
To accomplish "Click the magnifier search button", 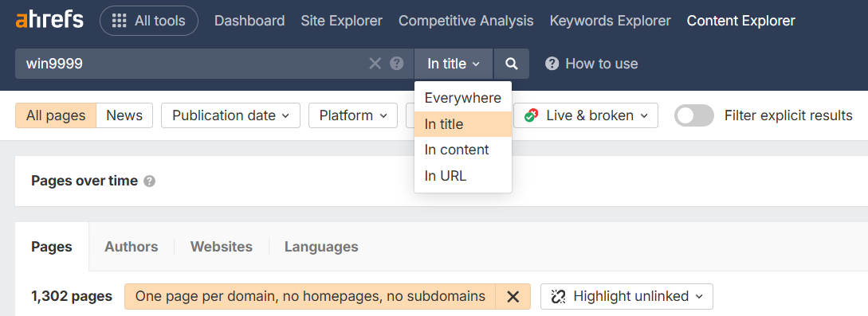I will pos(512,64).
